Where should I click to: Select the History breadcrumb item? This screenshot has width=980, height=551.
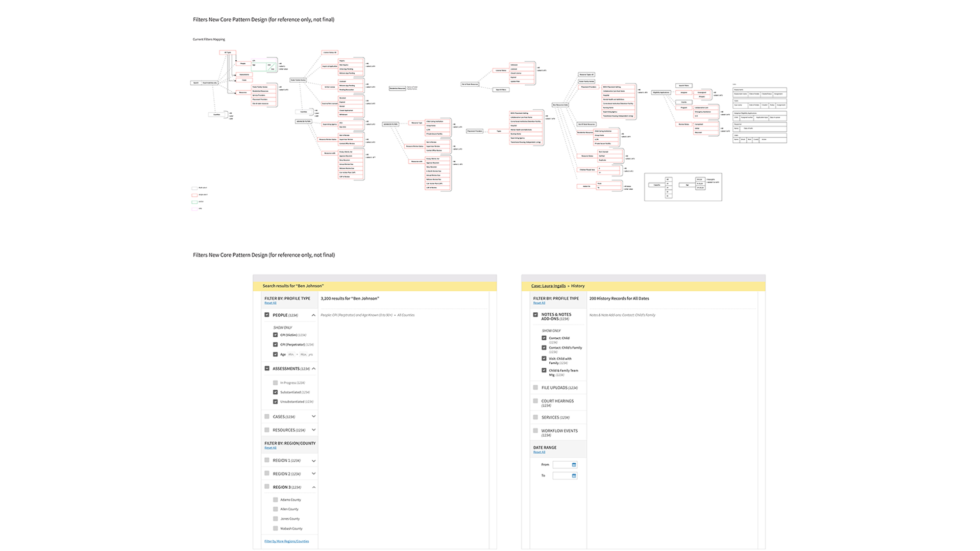click(x=578, y=286)
